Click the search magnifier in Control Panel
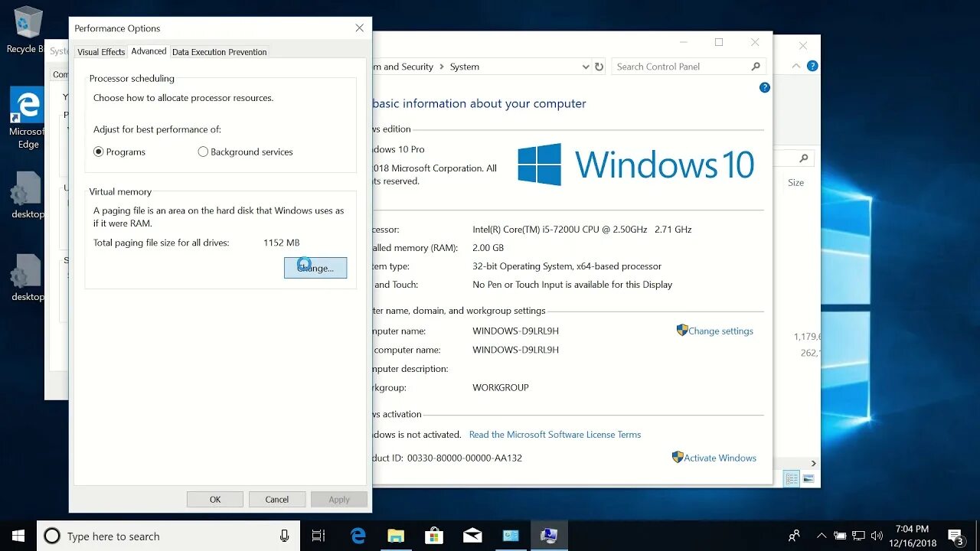This screenshot has width=980, height=551. (x=756, y=67)
